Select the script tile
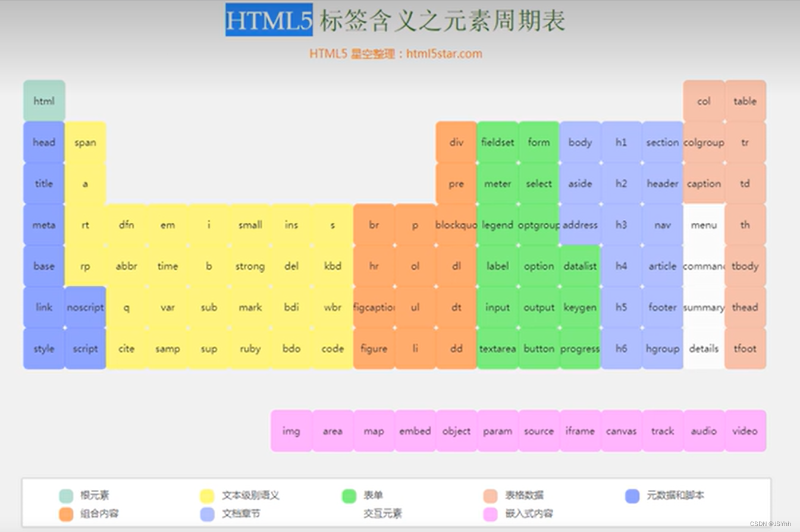Image resolution: width=800 pixels, height=532 pixels. (x=85, y=349)
